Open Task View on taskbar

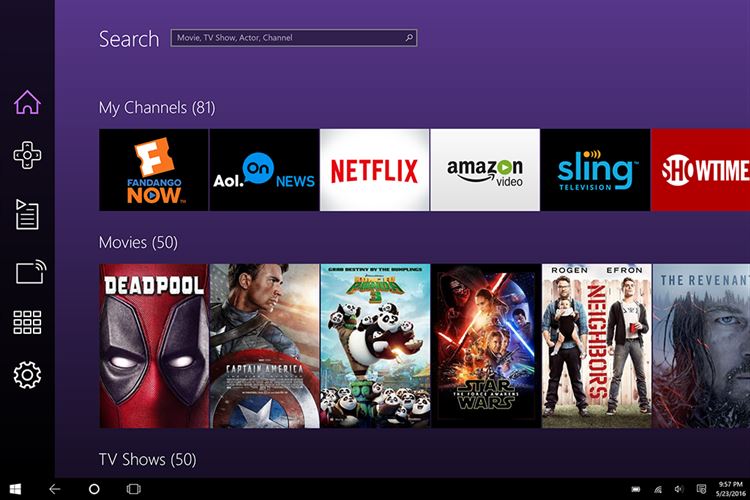[133, 489]
